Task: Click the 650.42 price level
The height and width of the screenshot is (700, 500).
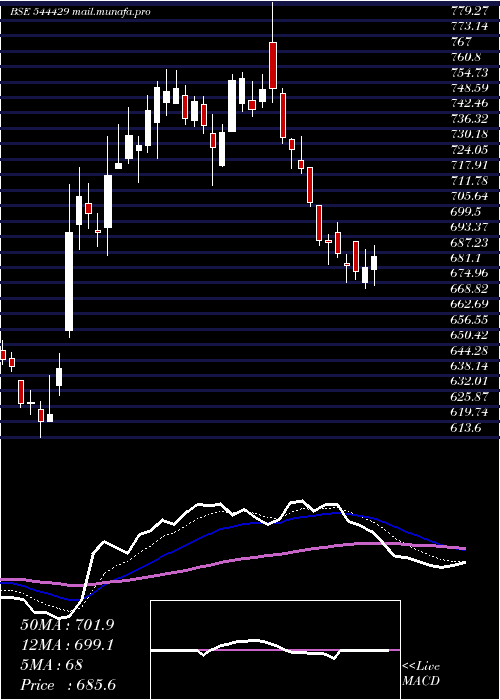Action: 469,335
